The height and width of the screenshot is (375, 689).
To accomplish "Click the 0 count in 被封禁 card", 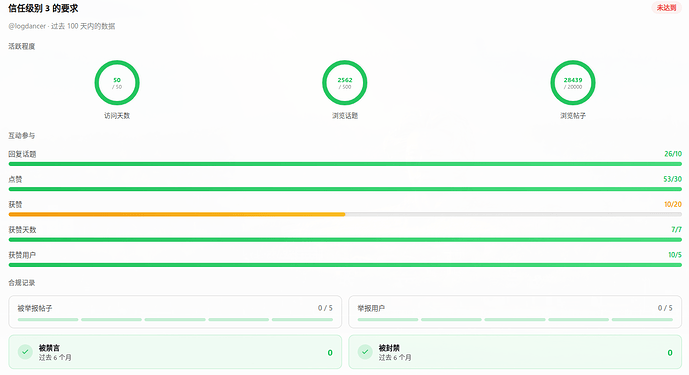I will click(x=670, y=353).
